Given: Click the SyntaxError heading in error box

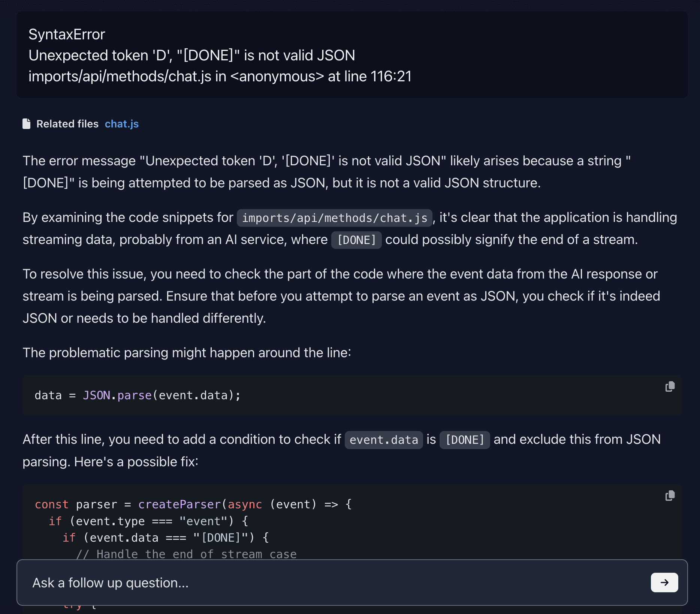Looking at the screenshot, I should click(67, 34).
